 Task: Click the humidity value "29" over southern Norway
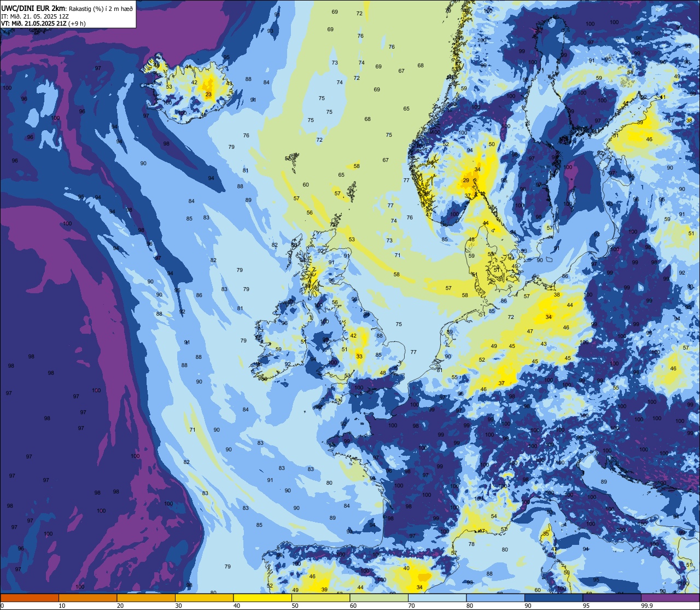466,181
